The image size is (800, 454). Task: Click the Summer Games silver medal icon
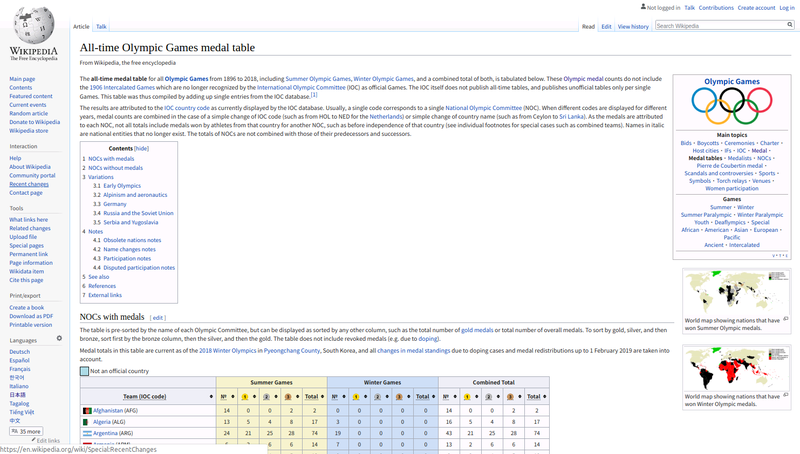click(266, 396)
